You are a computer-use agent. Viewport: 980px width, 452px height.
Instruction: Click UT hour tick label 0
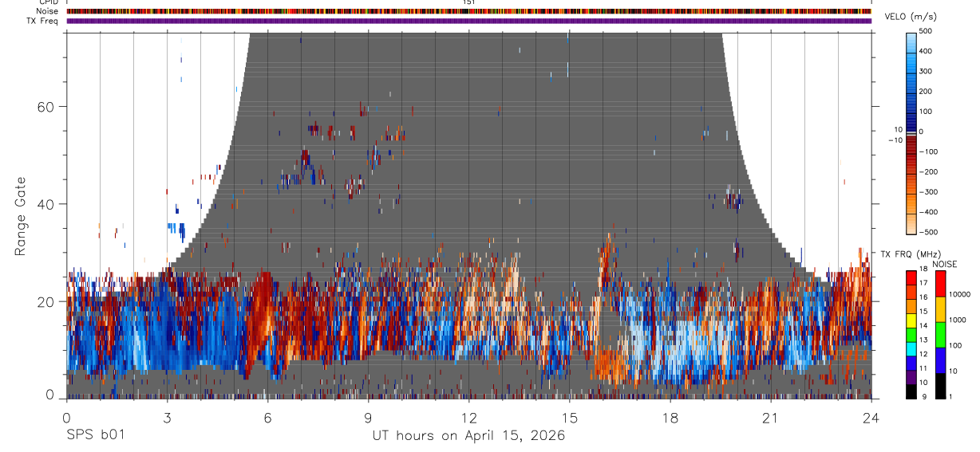pyautogui.click(x=66, y=418)
